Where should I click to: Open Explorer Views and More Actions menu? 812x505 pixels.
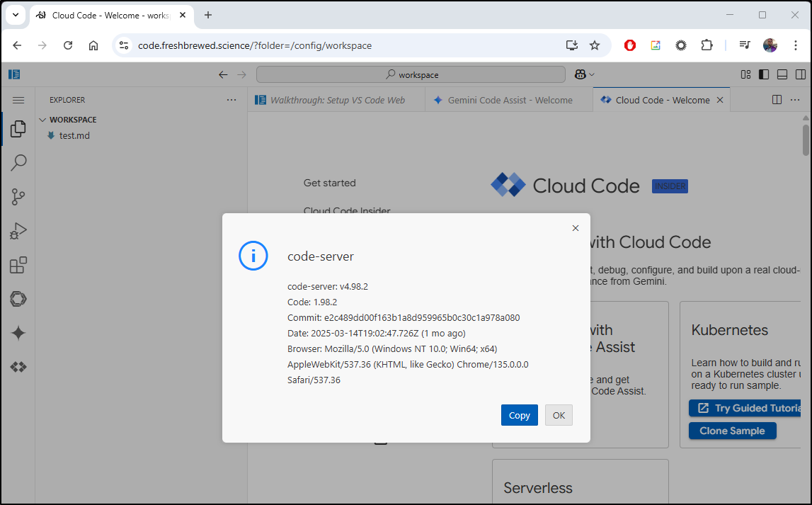[x=231, y=100]
